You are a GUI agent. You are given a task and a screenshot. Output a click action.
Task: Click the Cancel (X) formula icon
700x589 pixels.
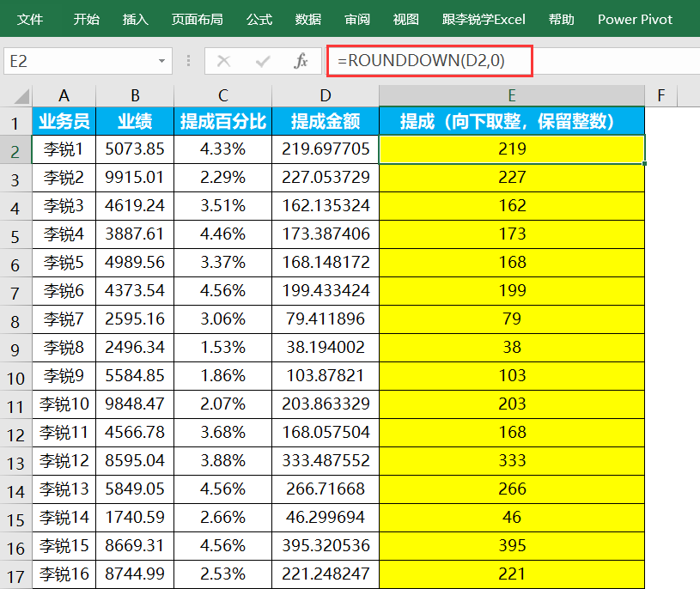coord(223,61)
